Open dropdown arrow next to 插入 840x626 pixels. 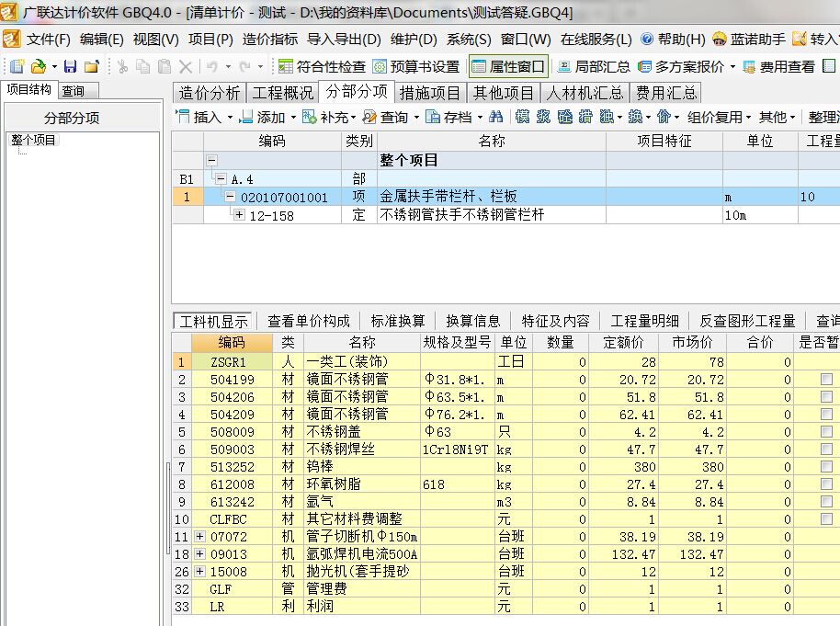[230, 117]
